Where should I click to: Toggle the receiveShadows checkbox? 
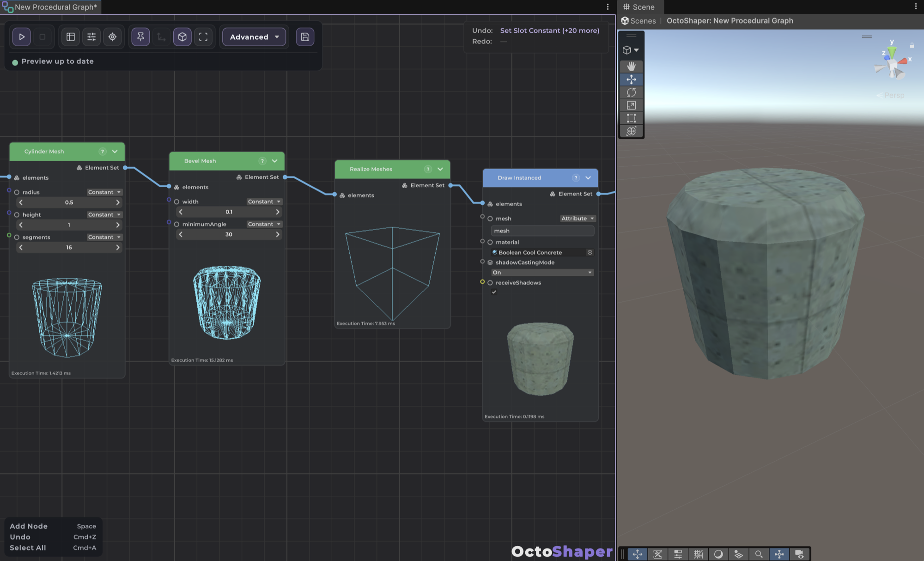(494, 292)
